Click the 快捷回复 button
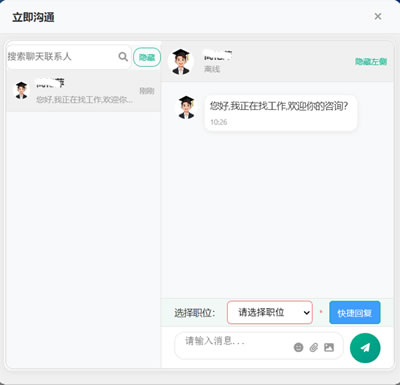The image size is (400, 385). coord(355,313)
